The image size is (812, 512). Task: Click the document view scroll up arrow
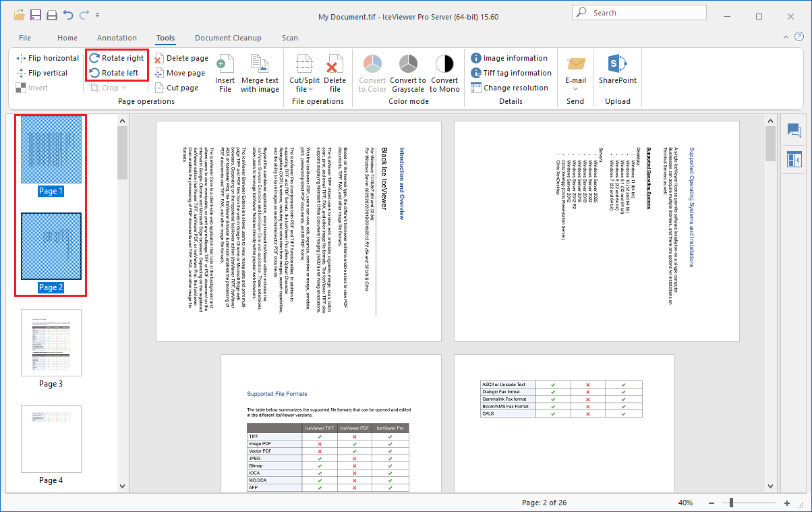pos(770,121)
